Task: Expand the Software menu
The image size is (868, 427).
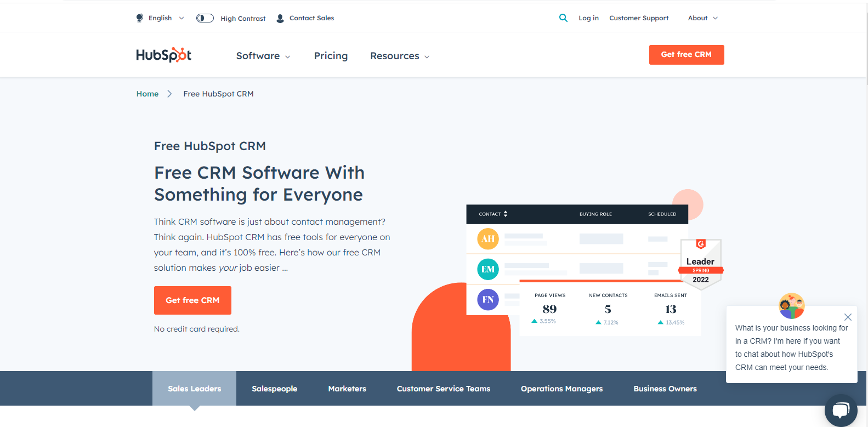Action: point(263,56)
